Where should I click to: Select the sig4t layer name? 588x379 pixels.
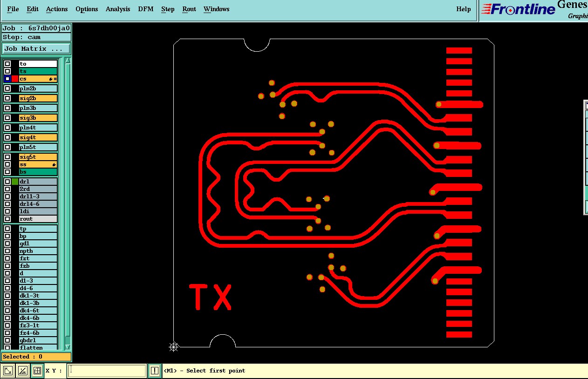coord(38,137)
